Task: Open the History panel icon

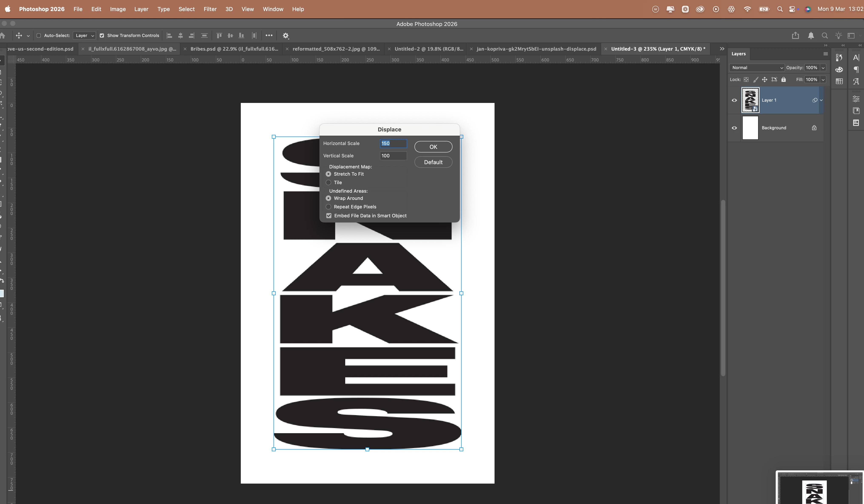Action: click(x=839, y=58)
